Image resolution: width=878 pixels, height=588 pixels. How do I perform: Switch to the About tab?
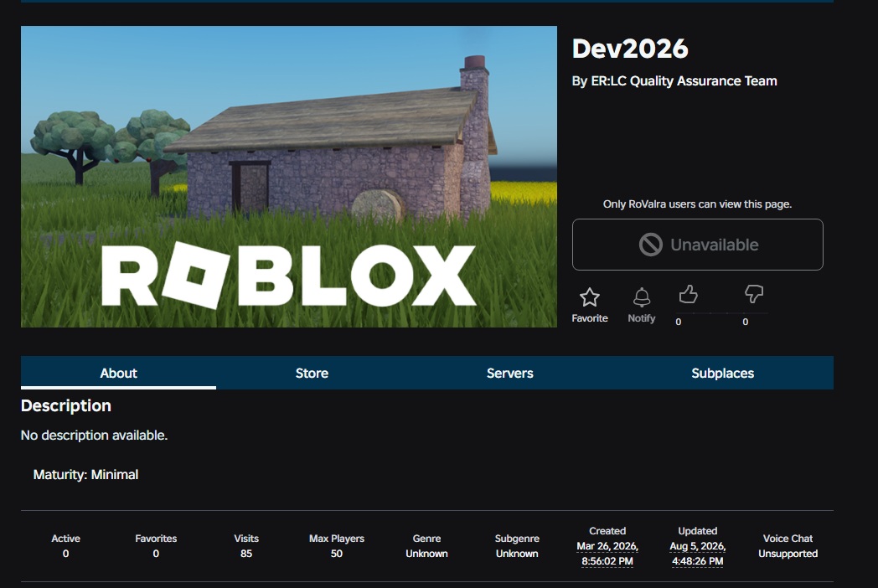click(118, 373)
